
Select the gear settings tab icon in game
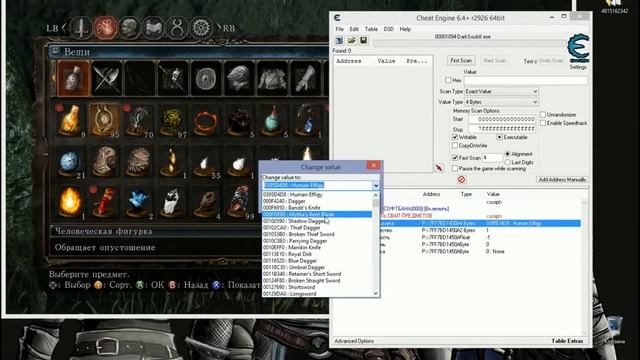(x=201, y=28)
